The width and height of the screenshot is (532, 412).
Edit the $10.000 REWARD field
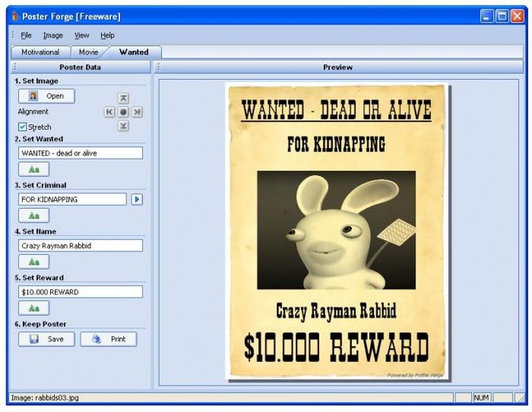81,292
